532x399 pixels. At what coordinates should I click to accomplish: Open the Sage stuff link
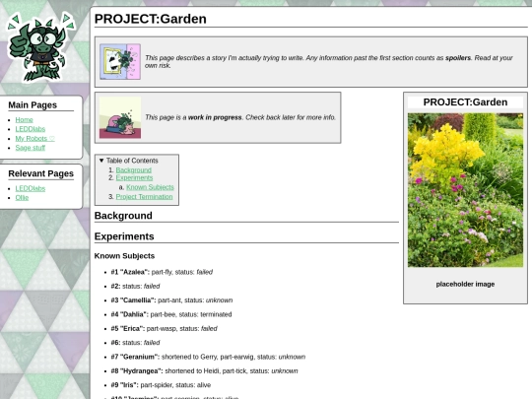click(31, 148)
